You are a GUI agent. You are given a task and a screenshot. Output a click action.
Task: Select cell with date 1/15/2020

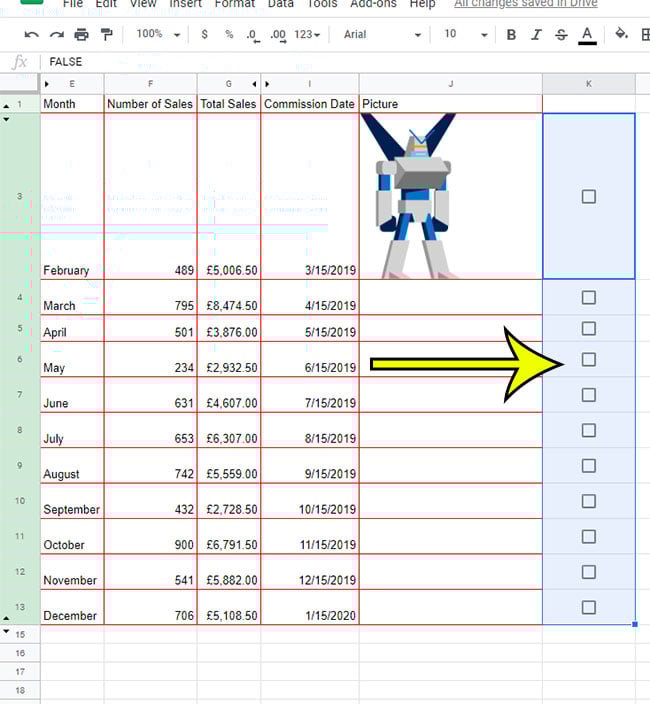coord(310,607)
